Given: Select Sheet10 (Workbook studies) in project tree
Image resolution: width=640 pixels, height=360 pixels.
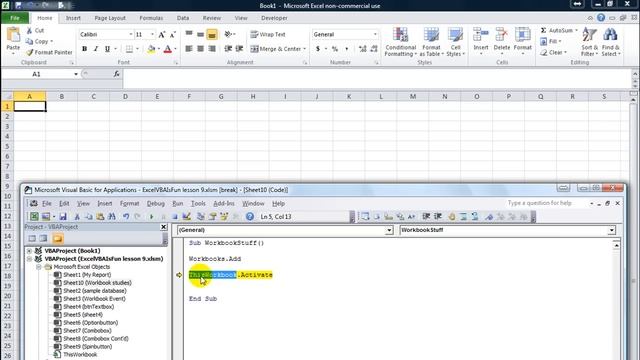Looking at the screenshot, I should click(x=97, y=282).
